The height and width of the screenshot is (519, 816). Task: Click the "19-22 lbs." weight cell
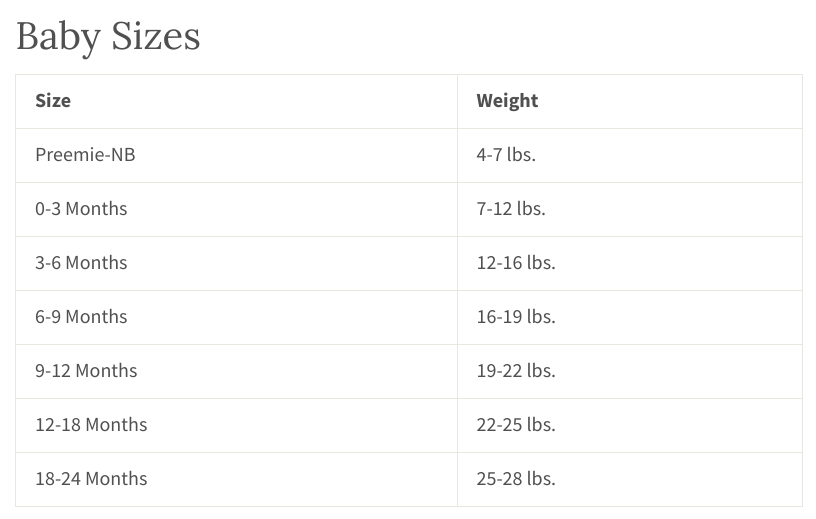tap(516, 371)
